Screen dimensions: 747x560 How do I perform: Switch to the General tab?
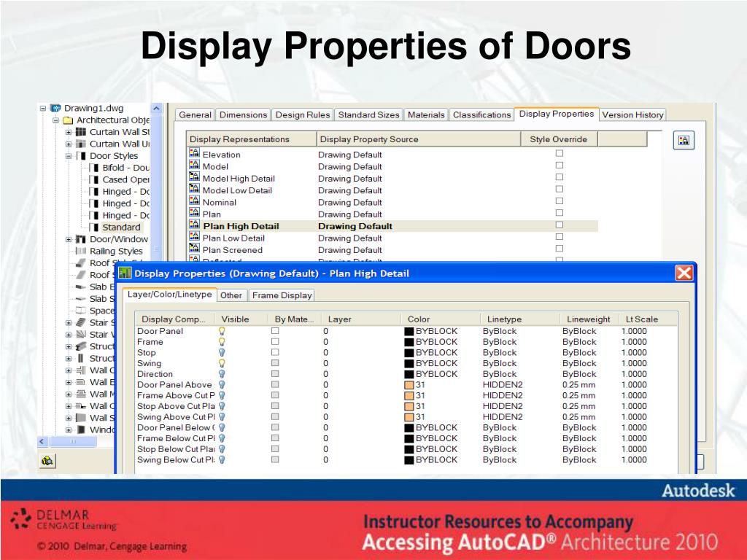(x=195, y=114)
